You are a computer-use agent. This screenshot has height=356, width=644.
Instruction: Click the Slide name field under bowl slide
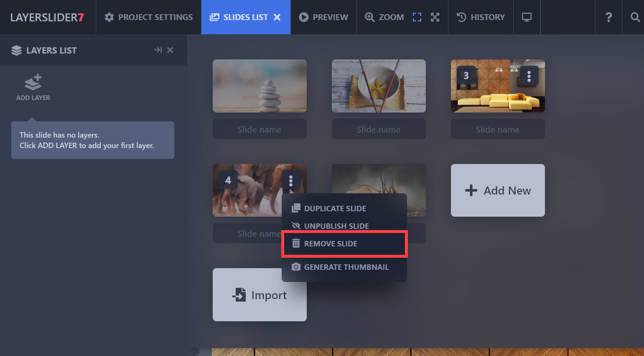click(379, 129)
